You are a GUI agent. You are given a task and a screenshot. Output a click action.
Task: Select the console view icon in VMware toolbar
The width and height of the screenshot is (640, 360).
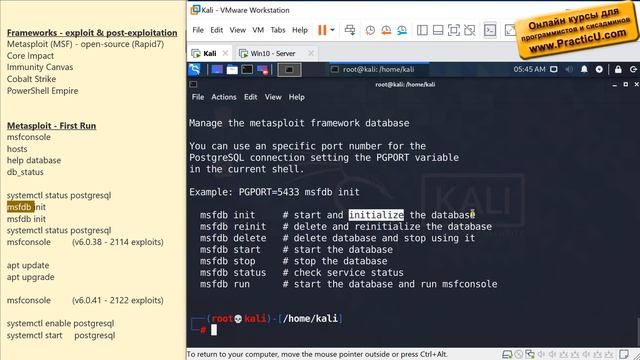[x=490, y=30]
